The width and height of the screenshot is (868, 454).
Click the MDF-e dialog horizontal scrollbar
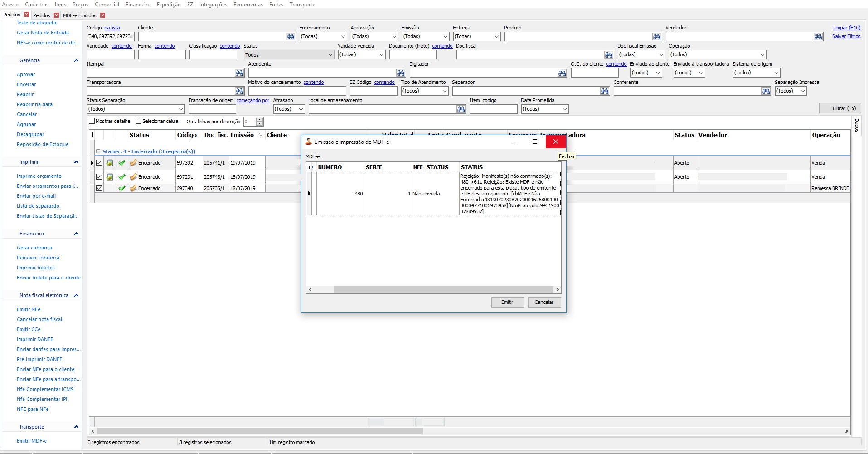pos(443,289)
